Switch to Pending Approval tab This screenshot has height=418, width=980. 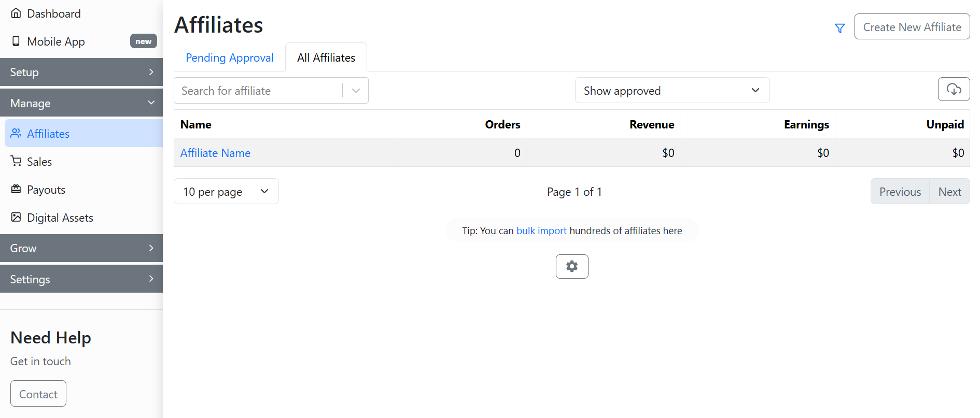229,57
